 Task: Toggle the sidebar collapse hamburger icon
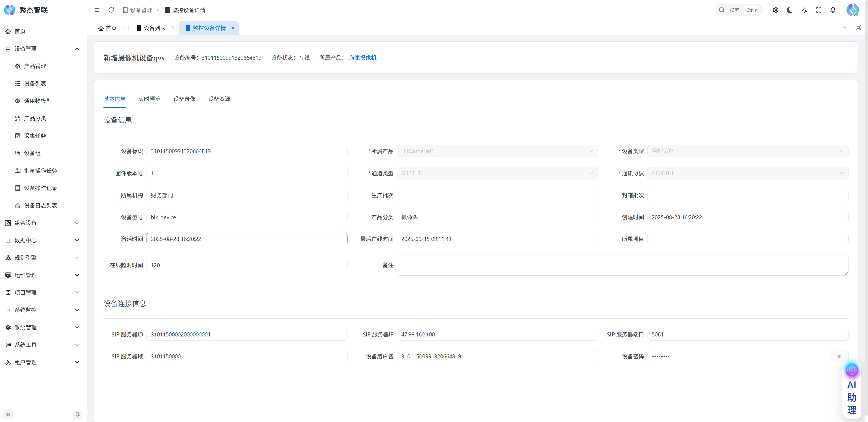click(x=97, y=10)
